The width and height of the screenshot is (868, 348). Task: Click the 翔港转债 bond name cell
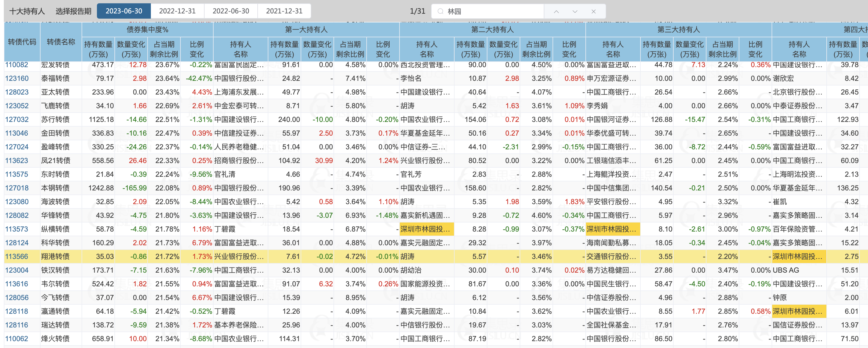pos(55,257)
